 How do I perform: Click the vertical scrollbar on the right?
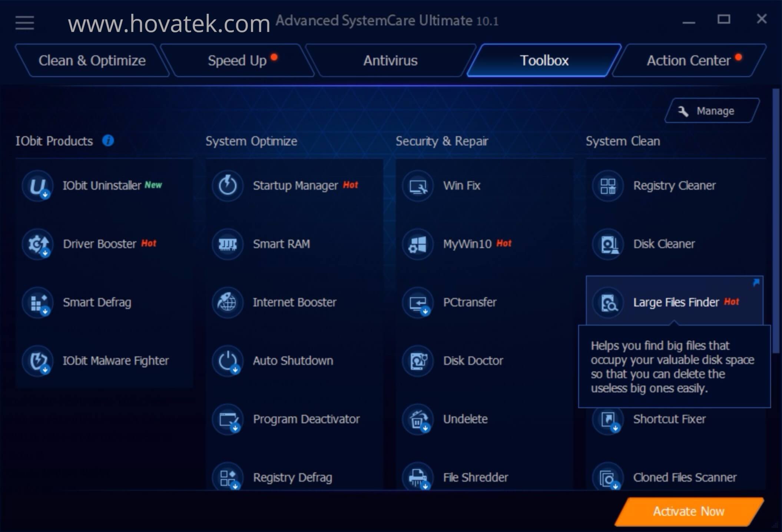775,221
